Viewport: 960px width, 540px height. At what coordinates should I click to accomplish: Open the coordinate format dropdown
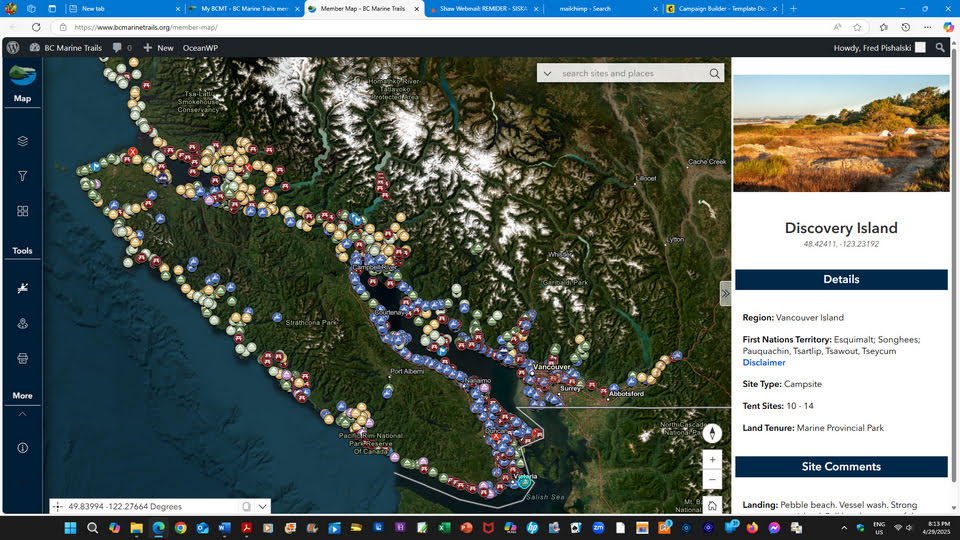click(263, 506)
